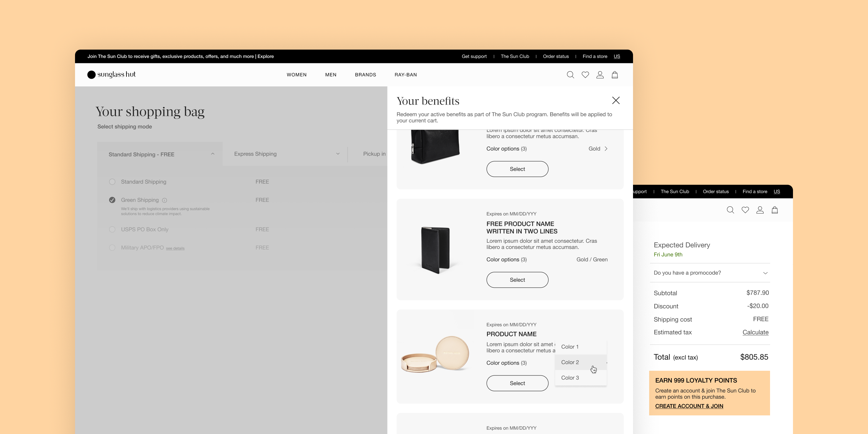
Task: Open account profile icon in main window
Action: 600,75
